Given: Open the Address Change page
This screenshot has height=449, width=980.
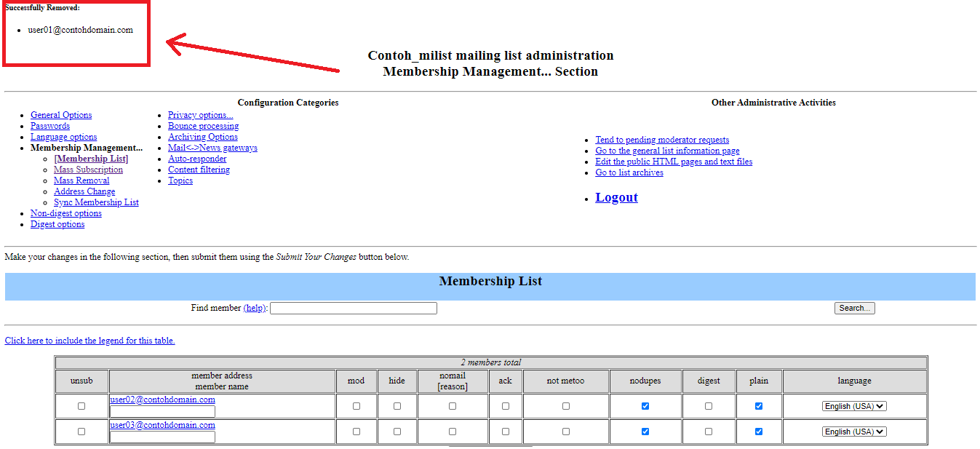Looking at the screenshot, I should 84,191.
